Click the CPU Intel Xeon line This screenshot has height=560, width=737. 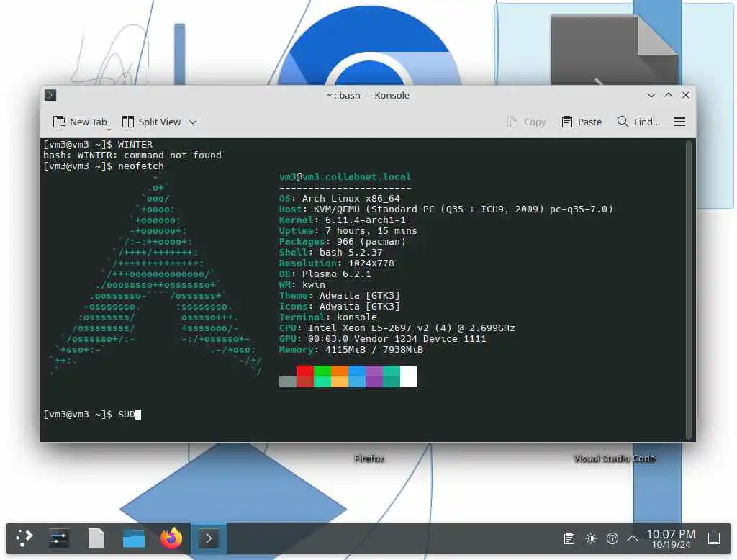(x=397, y=328)
